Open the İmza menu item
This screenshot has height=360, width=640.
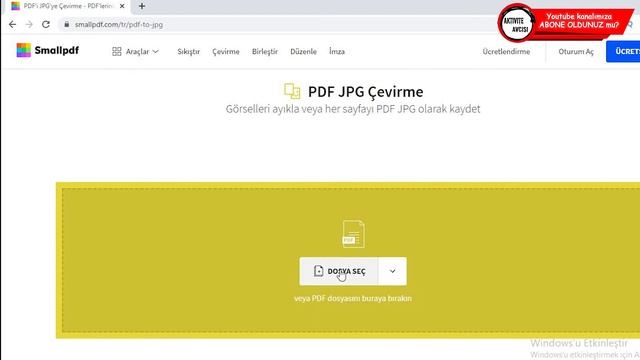coord(337,51)
